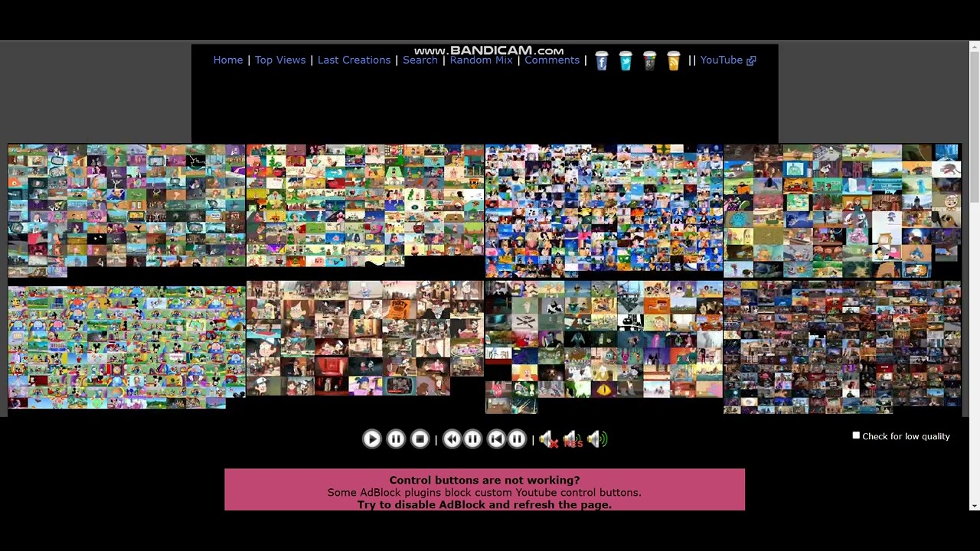Click the first Pause button beside Play
The width and height of the screenshot is (980, 551).
[396, 439]
